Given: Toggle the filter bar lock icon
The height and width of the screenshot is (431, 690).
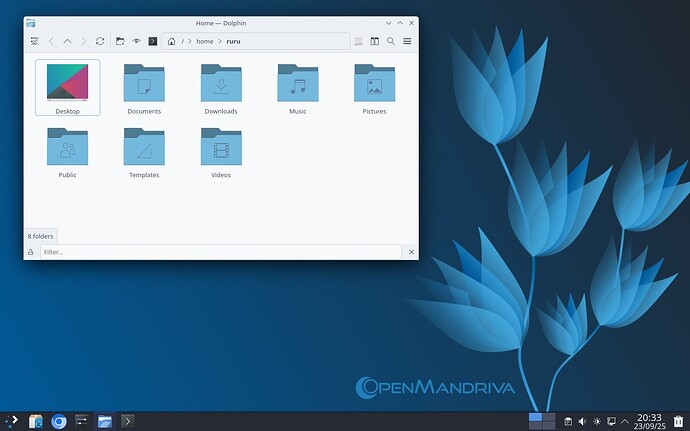Looking at the screenshot, I should (x=31, y=252).
